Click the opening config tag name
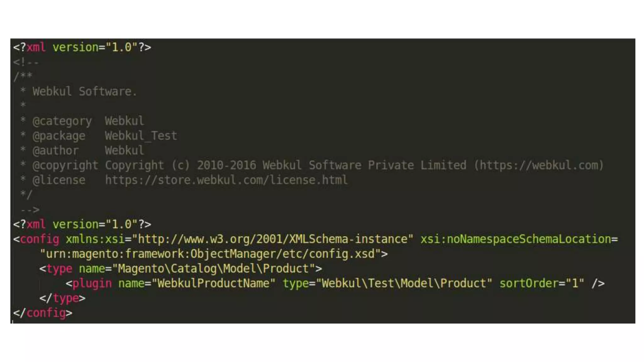The image size is (644, 362). pyautogui.click(x=40, y=239)
